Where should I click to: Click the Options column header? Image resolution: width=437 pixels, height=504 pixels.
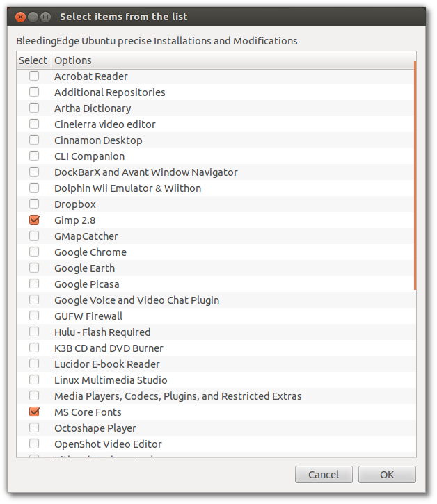233,60
